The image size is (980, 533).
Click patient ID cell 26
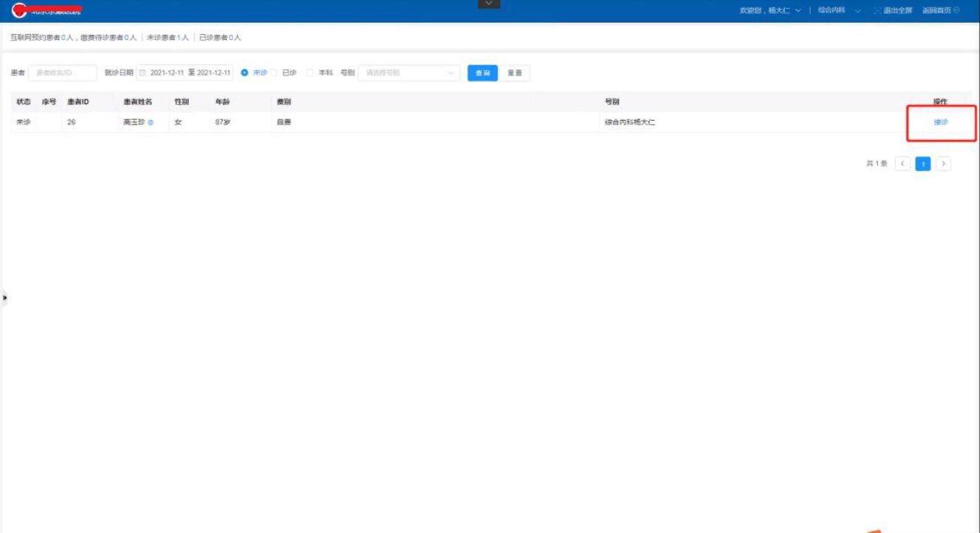(71, 122)
